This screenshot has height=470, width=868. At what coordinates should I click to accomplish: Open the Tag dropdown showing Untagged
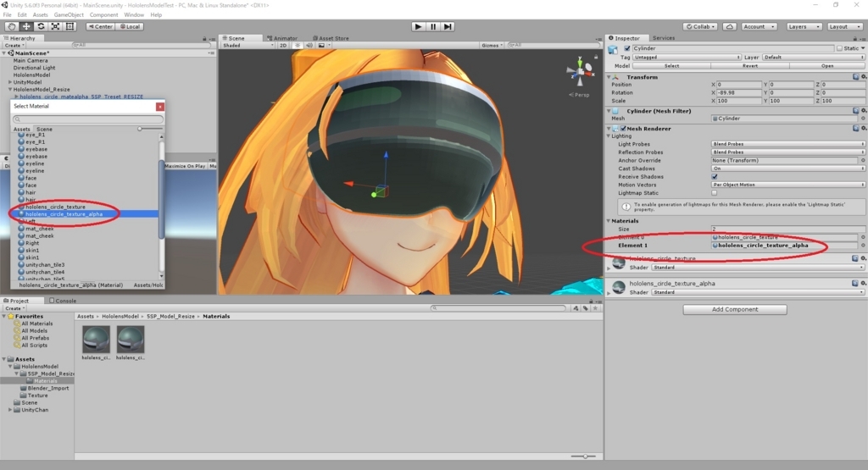point(687,57)
